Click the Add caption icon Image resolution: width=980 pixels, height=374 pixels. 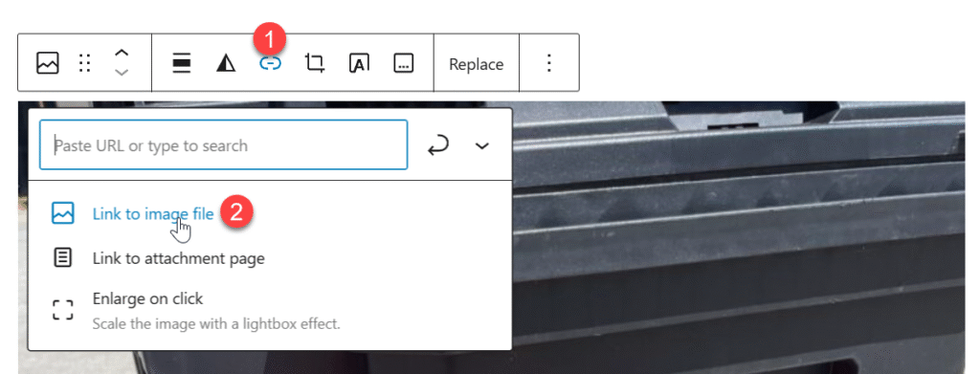pos(404,63)
